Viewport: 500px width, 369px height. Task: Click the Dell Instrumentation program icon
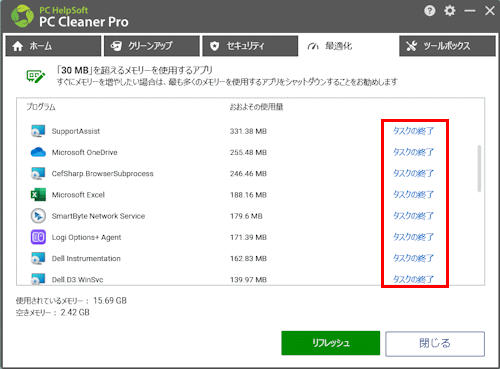[x=38, y=258]
